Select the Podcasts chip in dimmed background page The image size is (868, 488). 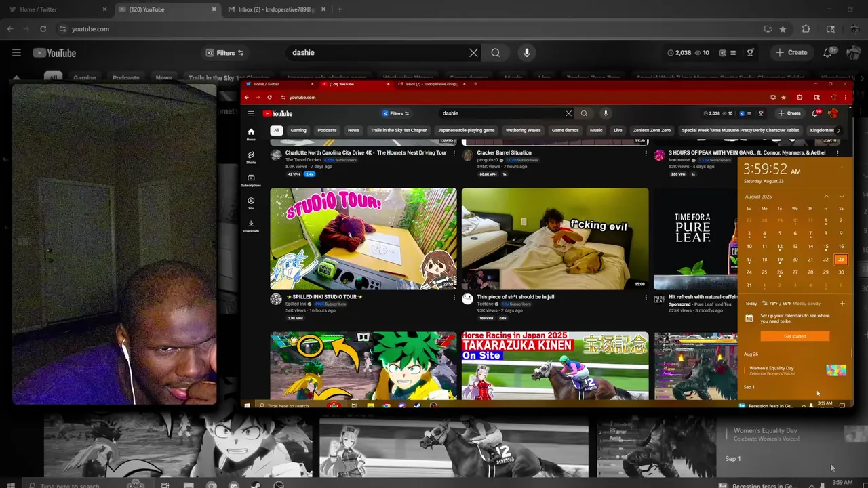coord(125,78)
